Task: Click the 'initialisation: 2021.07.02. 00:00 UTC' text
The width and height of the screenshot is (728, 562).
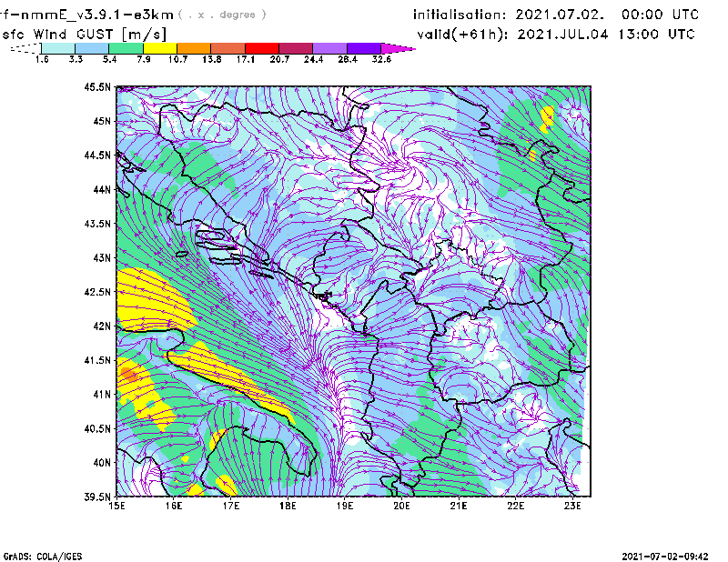Action: pos(556,15)
